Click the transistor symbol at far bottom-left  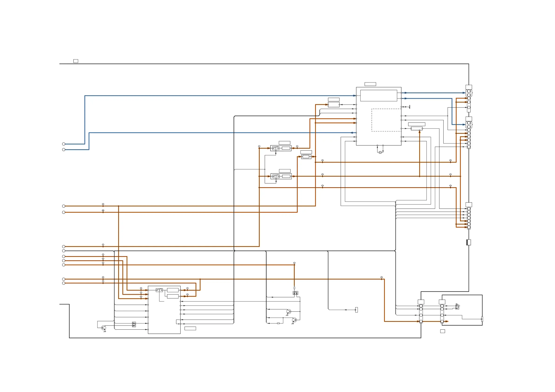[104, 328]
